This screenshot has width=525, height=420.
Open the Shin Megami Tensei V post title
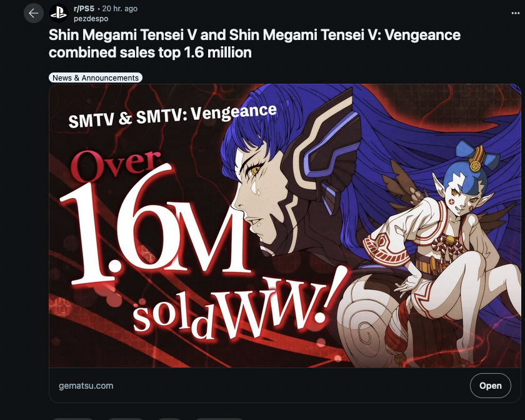point(254,44)
